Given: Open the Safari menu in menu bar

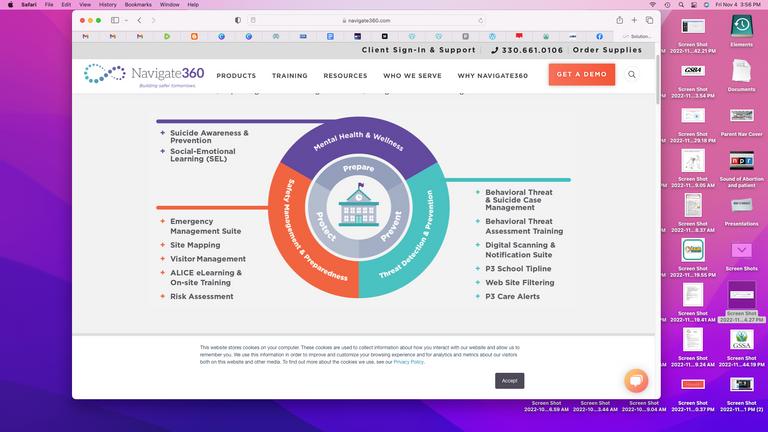Looking at the screenshot, I should [29, 4].
